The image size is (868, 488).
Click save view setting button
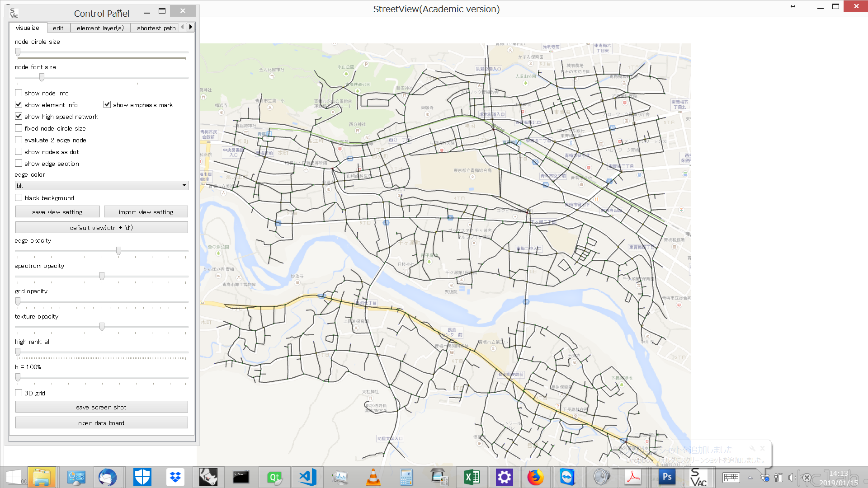tap(57, 212)
